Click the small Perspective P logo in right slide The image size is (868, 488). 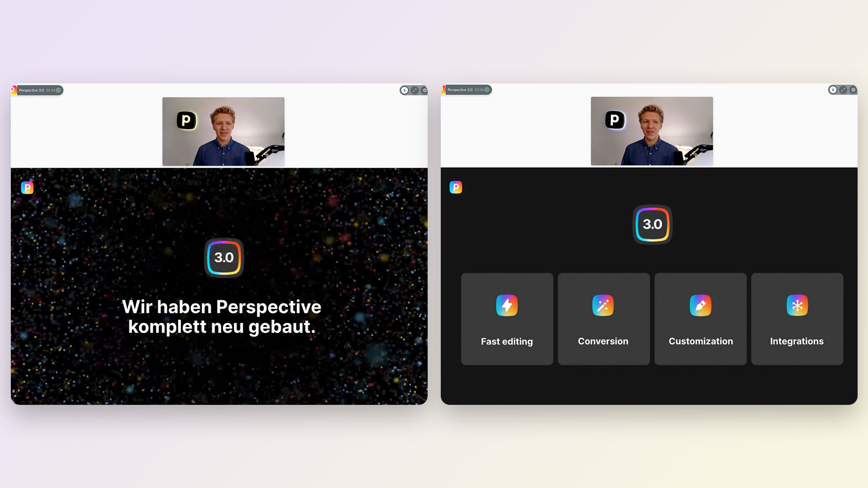(456, 187)
